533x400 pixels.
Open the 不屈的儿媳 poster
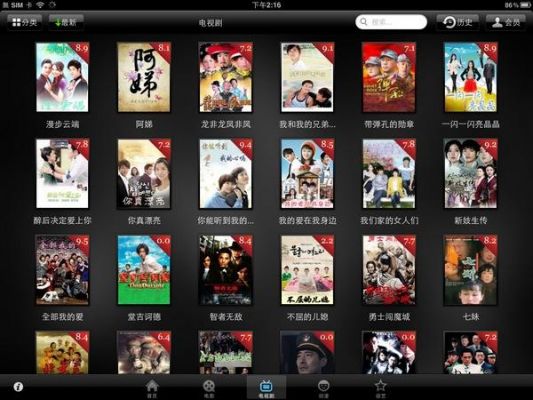tap(307, 270)
